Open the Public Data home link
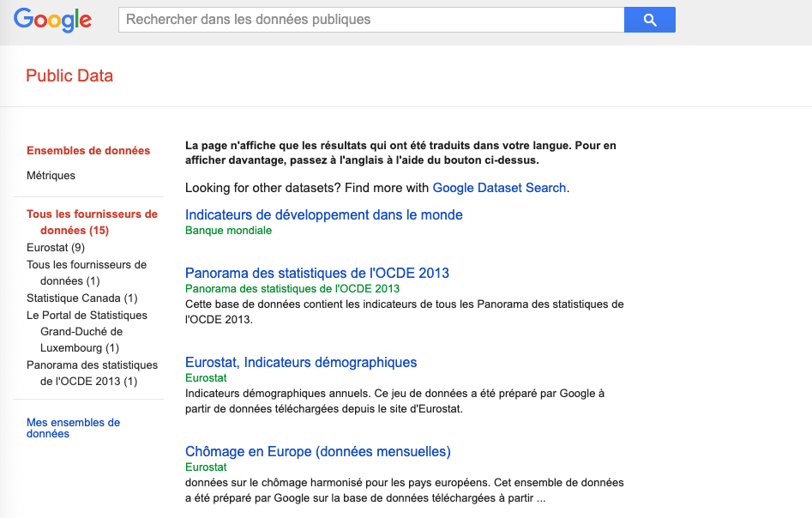The image size is (812, 518). (69, 75)
